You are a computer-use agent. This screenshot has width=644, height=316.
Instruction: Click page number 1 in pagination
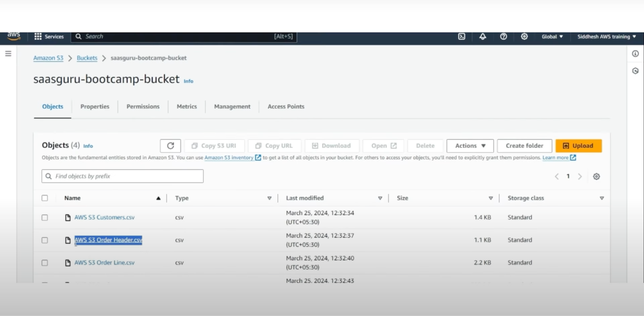click(x=568, y=176)
